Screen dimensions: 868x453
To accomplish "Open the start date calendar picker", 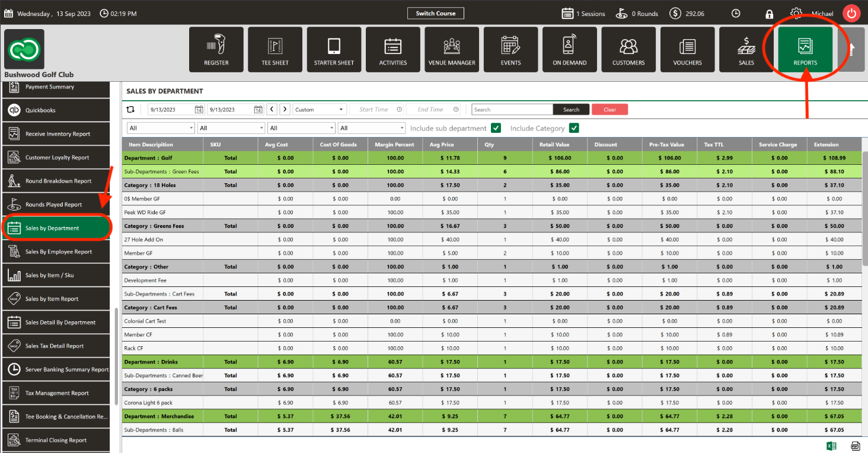I will tap(199, 110).
